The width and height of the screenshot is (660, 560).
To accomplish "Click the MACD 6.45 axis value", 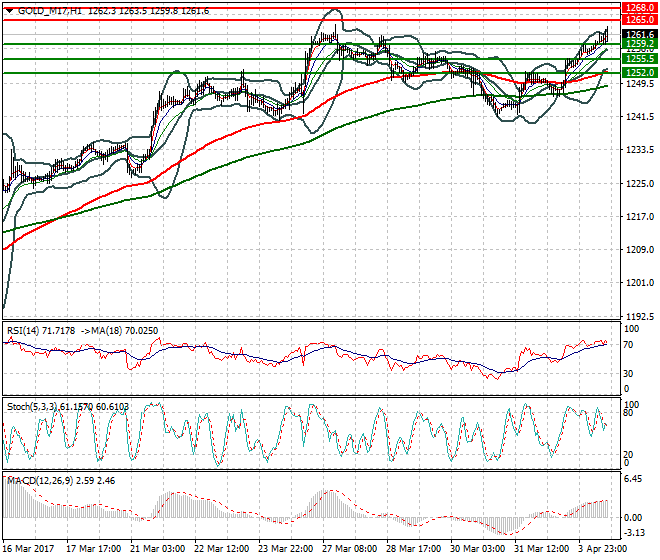I will pos(633,479).
